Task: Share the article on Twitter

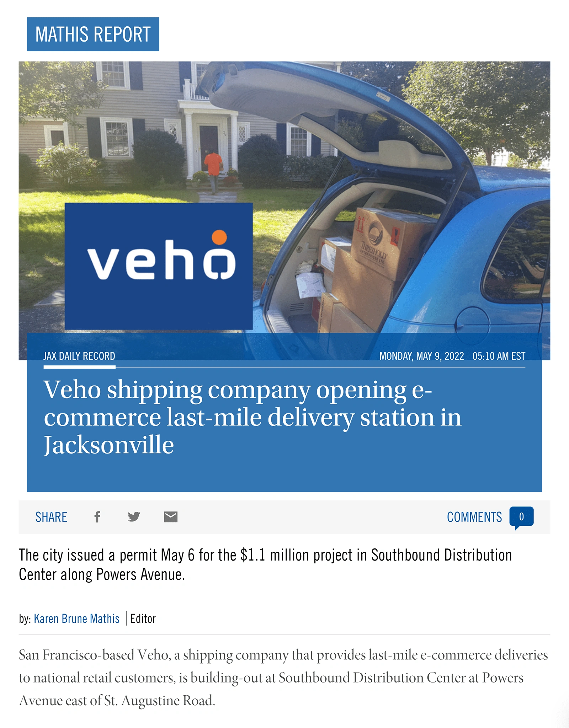Action: [133, 517]
